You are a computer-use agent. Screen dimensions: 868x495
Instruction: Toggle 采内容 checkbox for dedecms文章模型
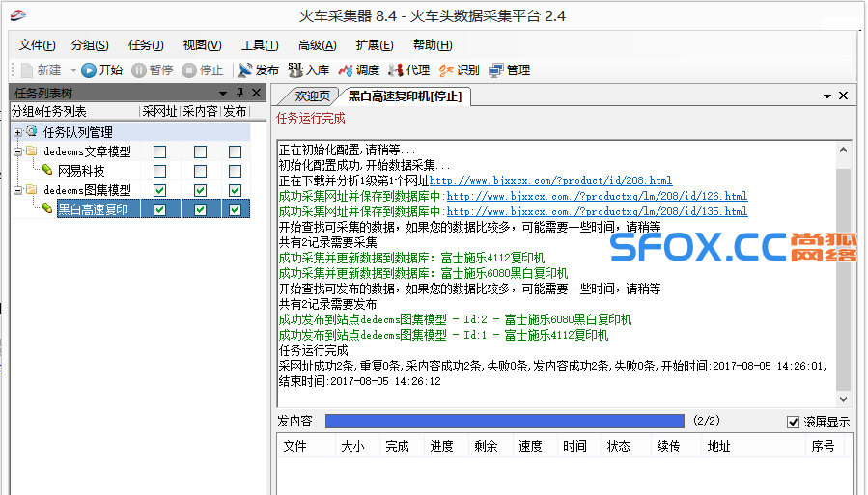pyautogui.click(x=201, y=151)
